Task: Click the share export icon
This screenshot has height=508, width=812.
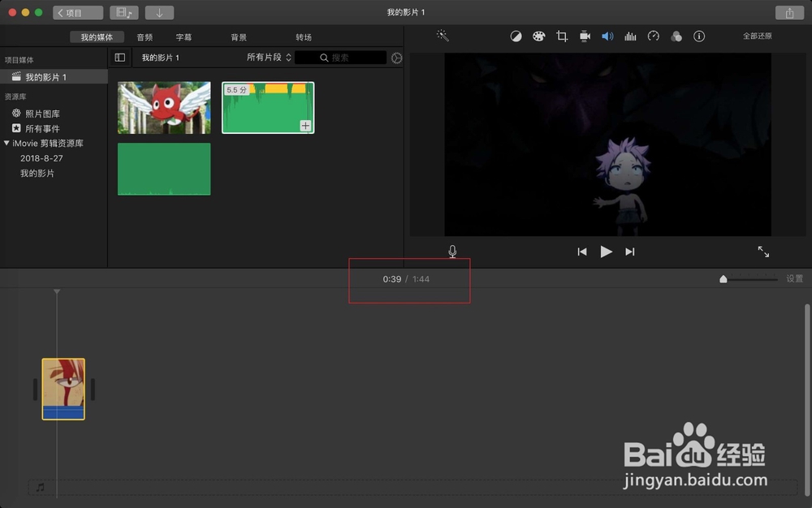Action: click(x=789, y=13)
